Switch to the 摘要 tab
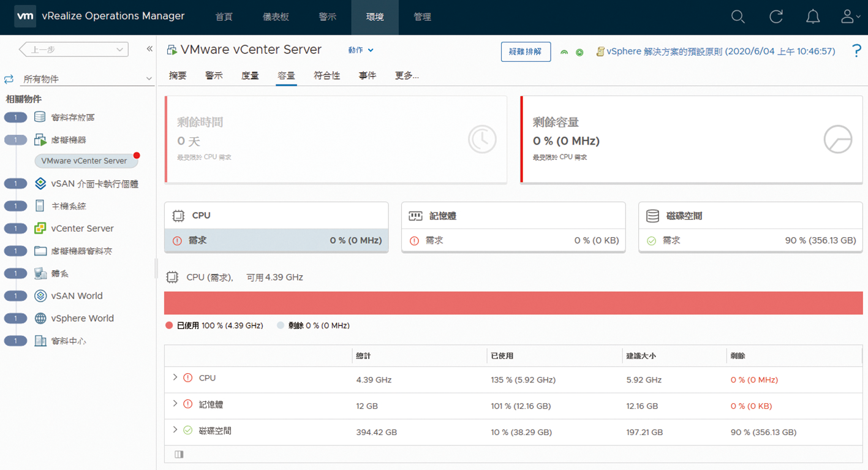The image size is (868, 470). 178,75
